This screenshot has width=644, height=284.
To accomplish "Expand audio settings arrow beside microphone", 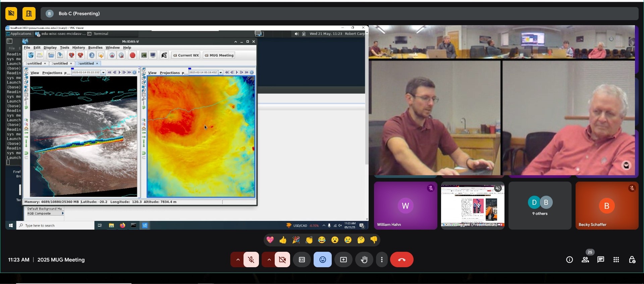I will [238, 260].
